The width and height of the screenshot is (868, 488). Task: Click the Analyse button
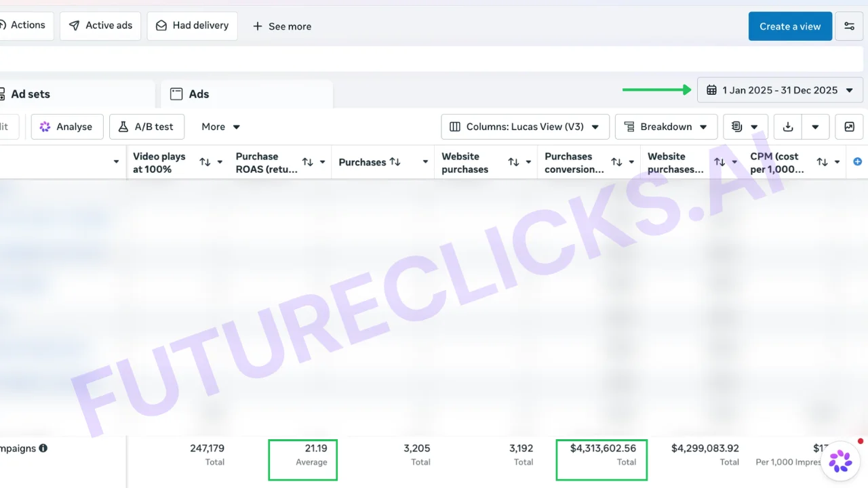[x=66, y=127]
